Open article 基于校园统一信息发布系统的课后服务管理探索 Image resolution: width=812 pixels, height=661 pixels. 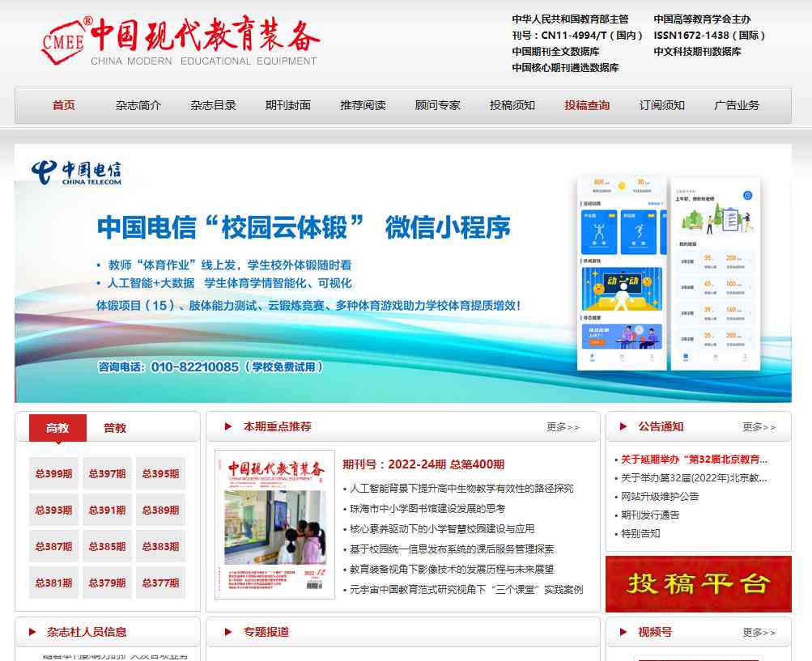tap(452, 549)
